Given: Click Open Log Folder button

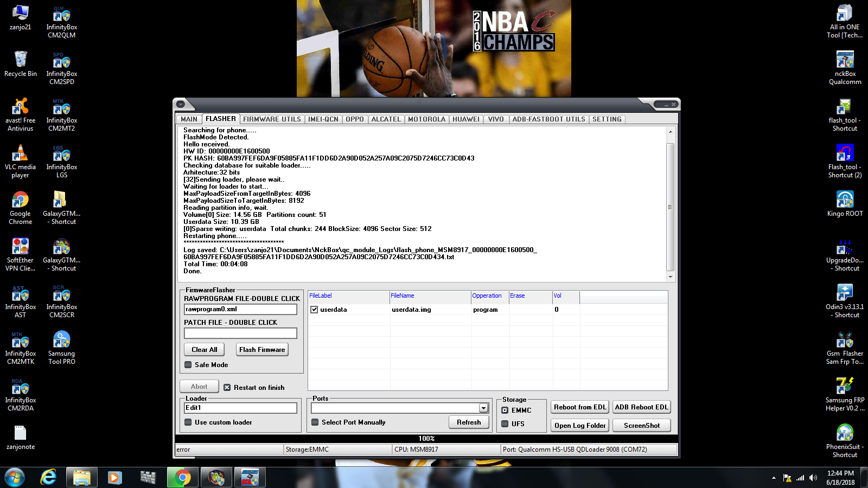Looking at the screenshot, I should [580, 426].
